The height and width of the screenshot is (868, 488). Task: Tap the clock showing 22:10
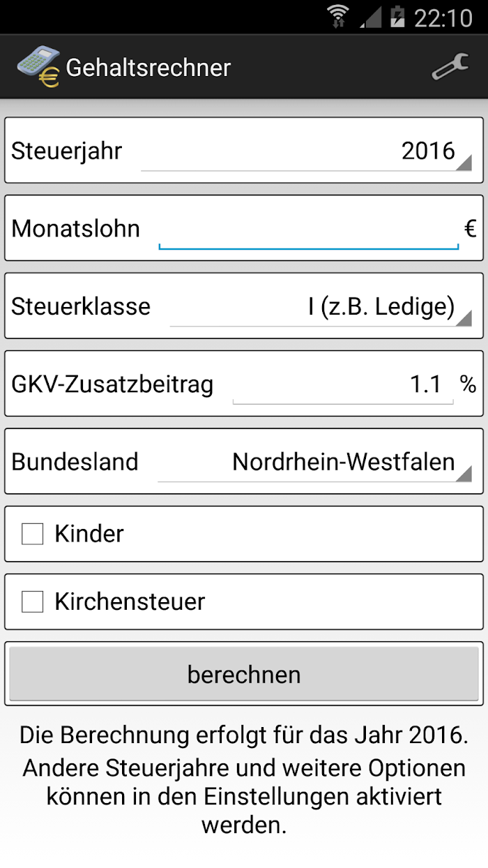[x=443, y=17]
